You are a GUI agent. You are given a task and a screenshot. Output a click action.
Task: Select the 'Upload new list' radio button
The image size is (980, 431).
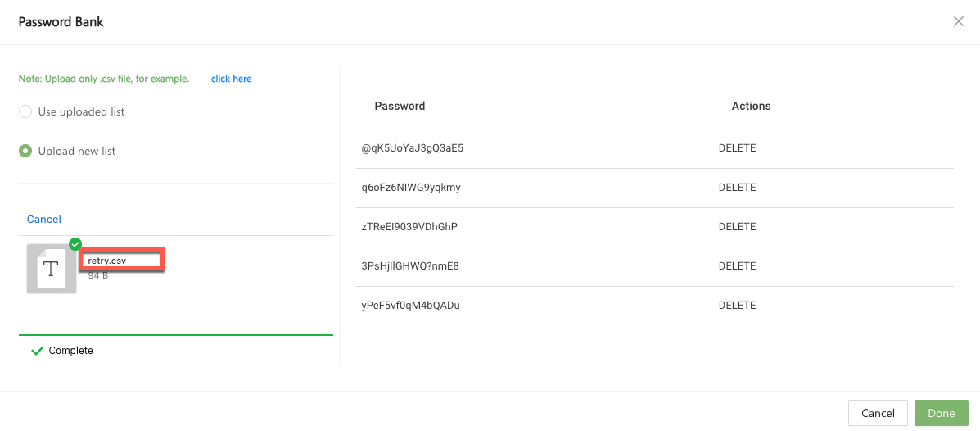[x=26, y=151]
